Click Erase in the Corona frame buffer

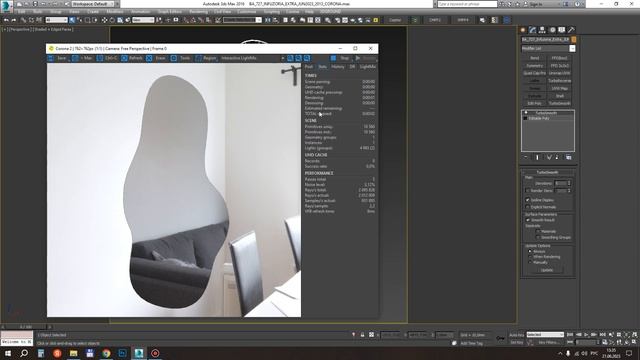coord(156,58)
